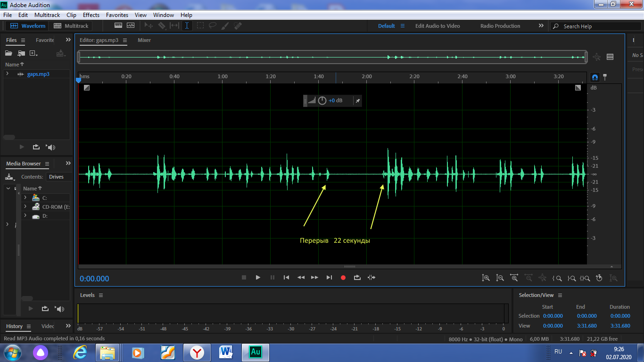
Task: Select the Paintbrush Selection tool
Action: pos(225,26)
